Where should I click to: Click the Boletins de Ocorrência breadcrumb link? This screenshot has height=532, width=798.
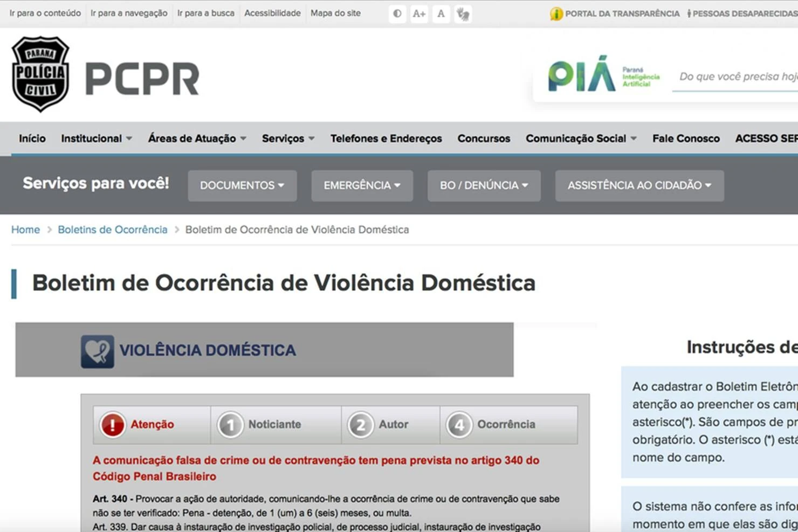[113, 230]
